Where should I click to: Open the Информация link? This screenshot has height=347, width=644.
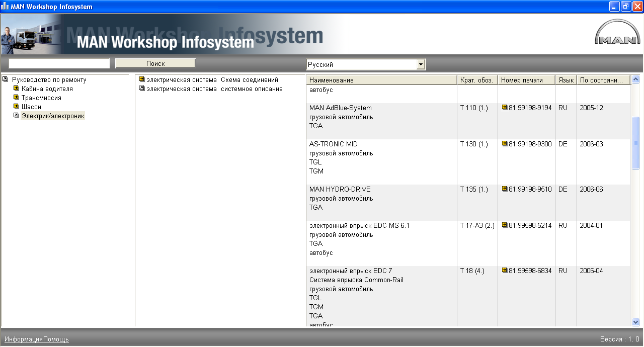click(24, 339)
